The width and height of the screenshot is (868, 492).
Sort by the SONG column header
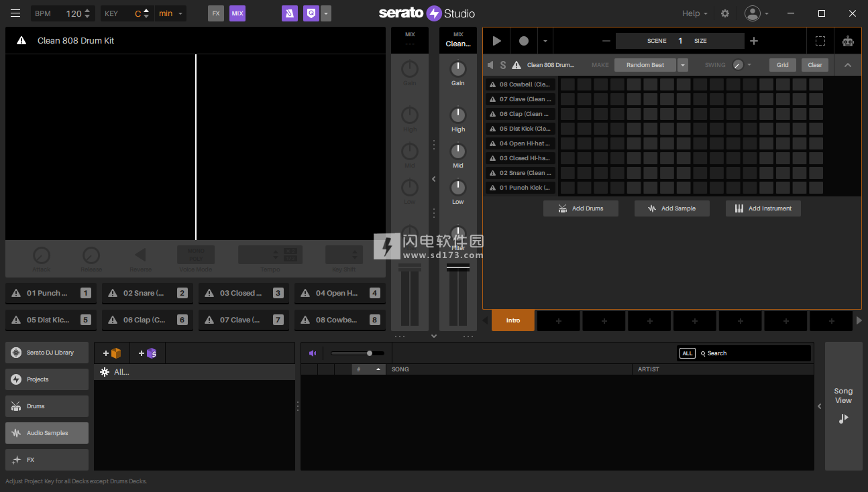tap(510, 369)
